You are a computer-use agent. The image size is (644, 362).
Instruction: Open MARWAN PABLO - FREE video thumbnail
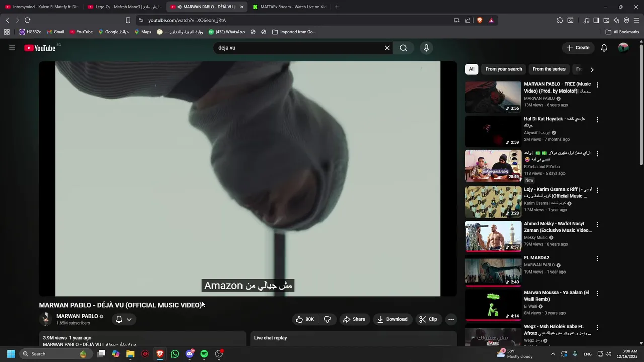click(493, 97)
